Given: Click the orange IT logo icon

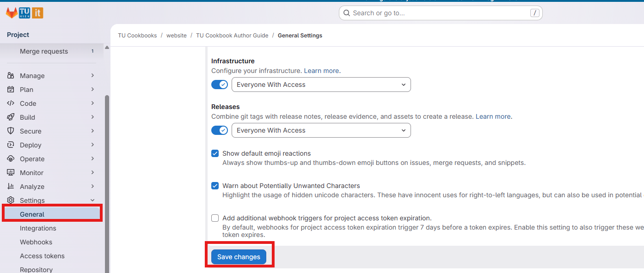Looking at the screenshot, I should click(37, 13).
